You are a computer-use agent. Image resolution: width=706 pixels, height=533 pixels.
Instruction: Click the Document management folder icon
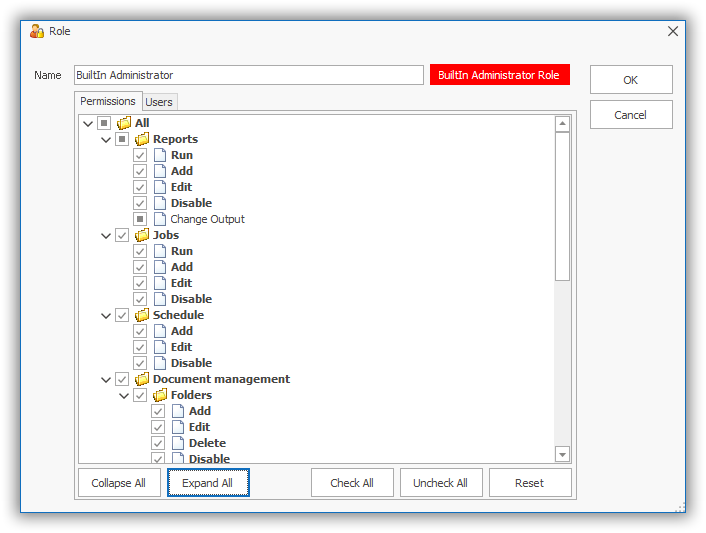coord(142,379)
